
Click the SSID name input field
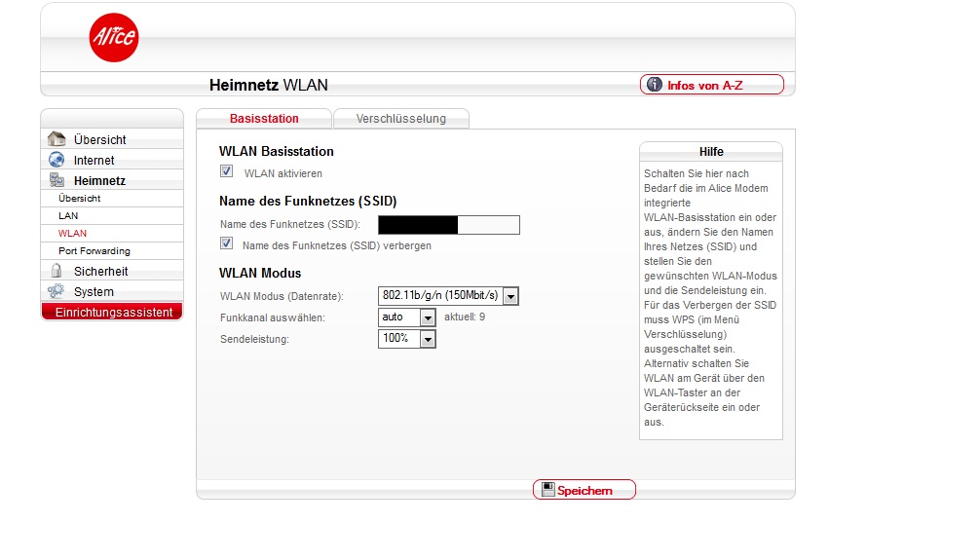[x=448, y=225]
